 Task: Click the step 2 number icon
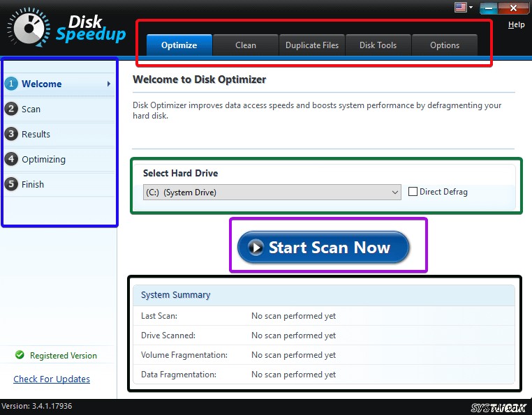[11, 109]
